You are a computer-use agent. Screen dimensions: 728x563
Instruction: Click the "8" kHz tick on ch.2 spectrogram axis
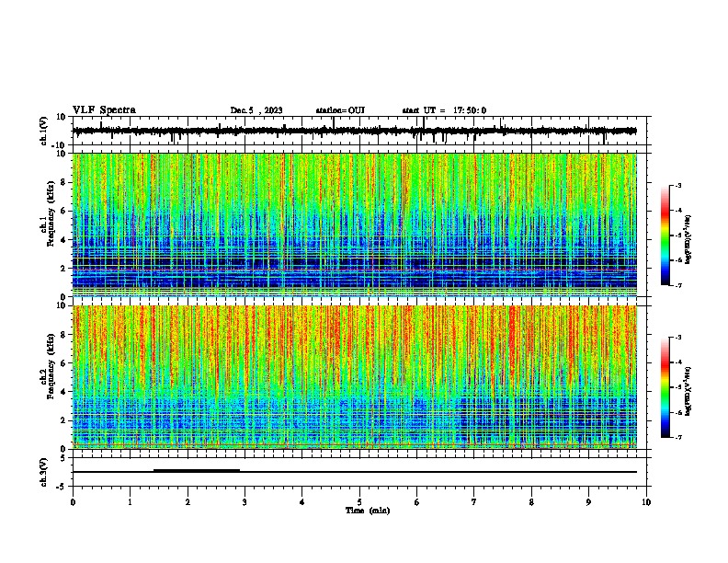pyautogui.click(x=64, y=335)
